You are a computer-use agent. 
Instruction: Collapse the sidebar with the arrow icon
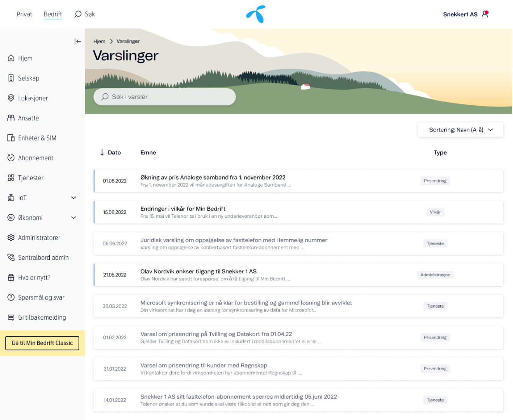78,41
